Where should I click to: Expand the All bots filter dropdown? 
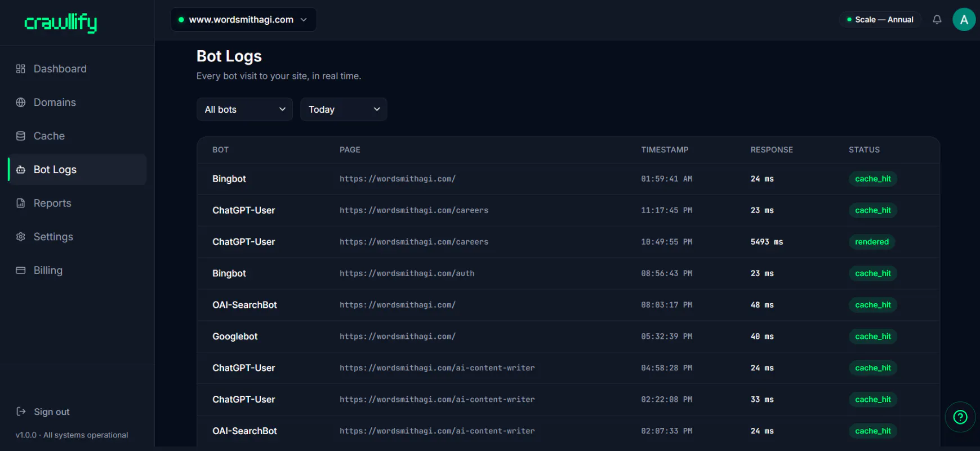click(244, 109)
